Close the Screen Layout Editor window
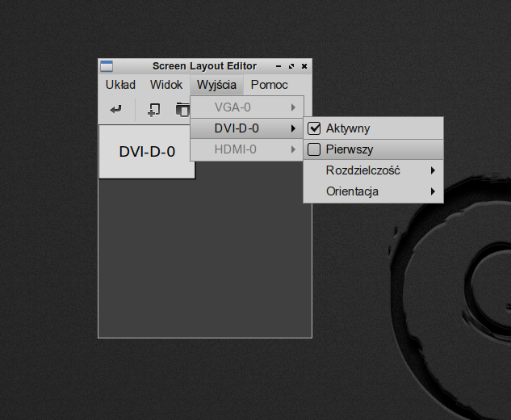The width and height of the screenshot is (511, 420). click(x=304, y=66)
